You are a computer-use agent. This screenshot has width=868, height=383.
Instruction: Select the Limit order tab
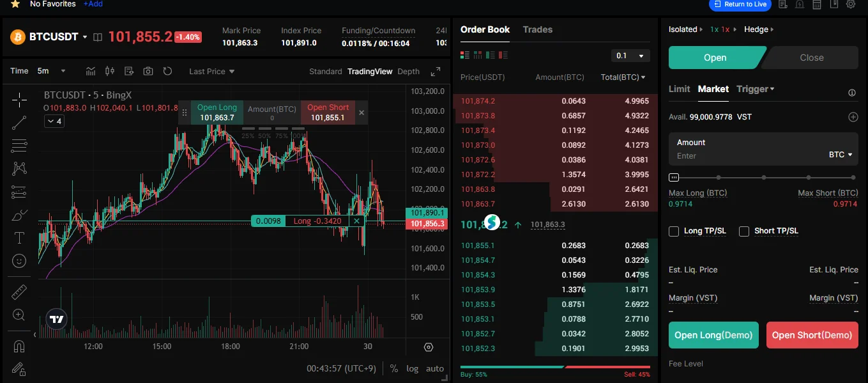[x=679, y=89]
